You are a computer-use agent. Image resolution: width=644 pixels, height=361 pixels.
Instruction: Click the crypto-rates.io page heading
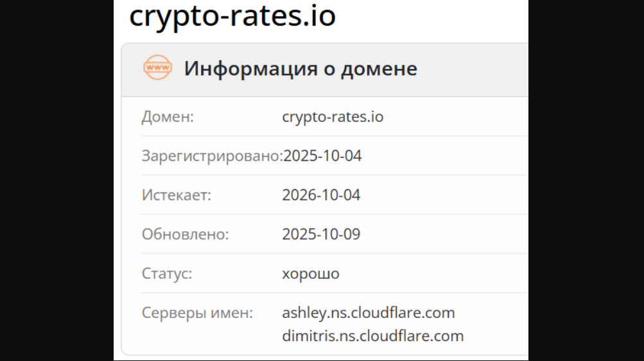232,17
